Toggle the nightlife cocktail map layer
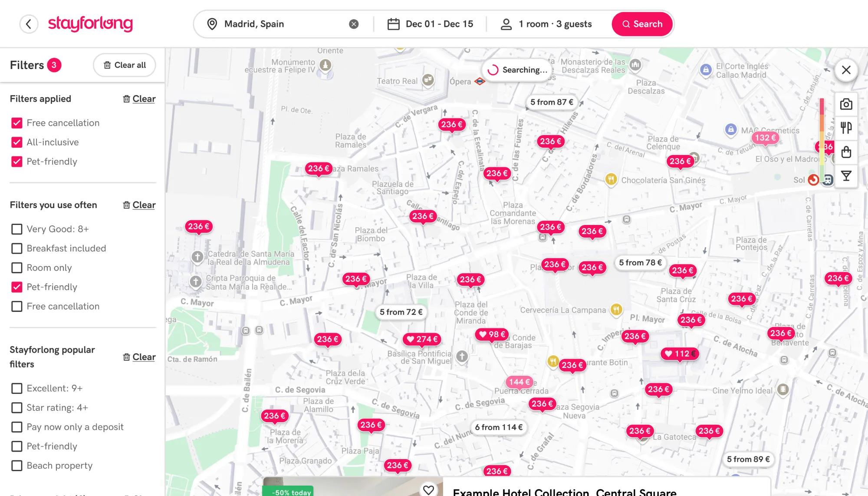Screen dimensions: 868x496 point(846,176)
